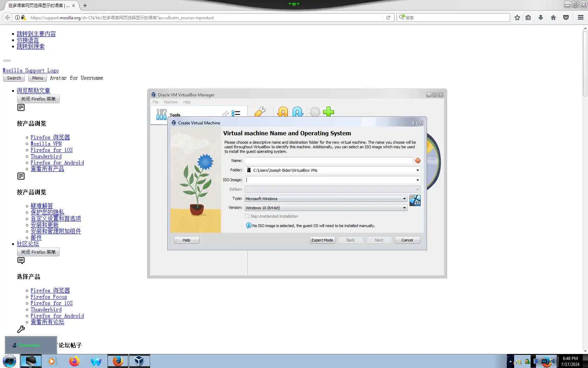Image resolution: width=588 pixels, height=368 pixels.
Task: Click the Expert Mode button
Action: click(x=322, y=240)
